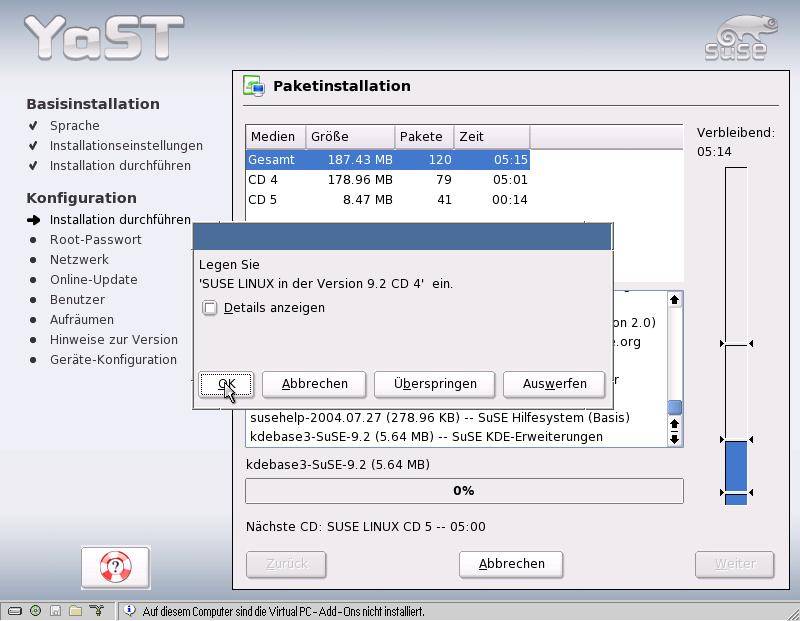
Task: Click the greyed-out Zurück button
Action: 286,564
